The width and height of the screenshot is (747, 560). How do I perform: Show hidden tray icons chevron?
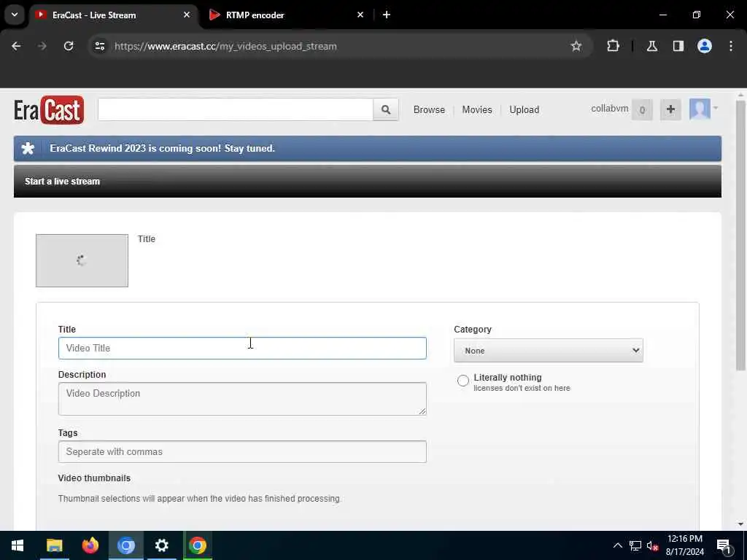[x=617, y=545]
